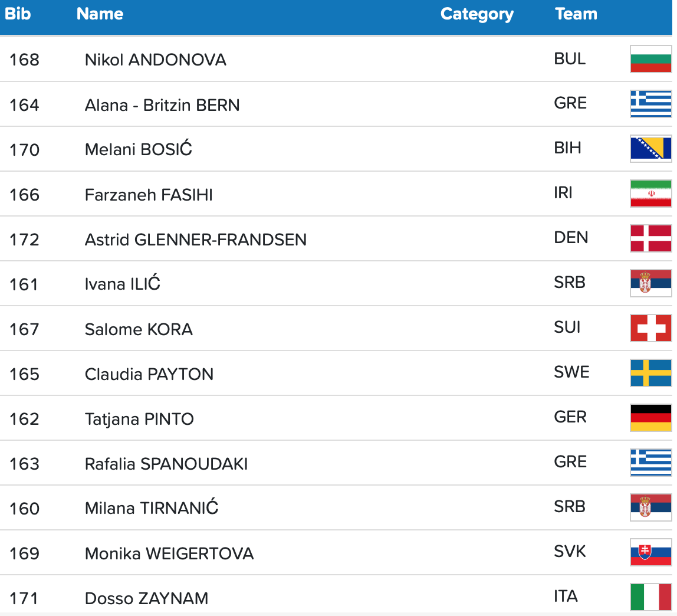Image resolution: width=677 pixels, height=616 pixels.
Task: Click the Iran flag icon
Action: click(650, 194)
